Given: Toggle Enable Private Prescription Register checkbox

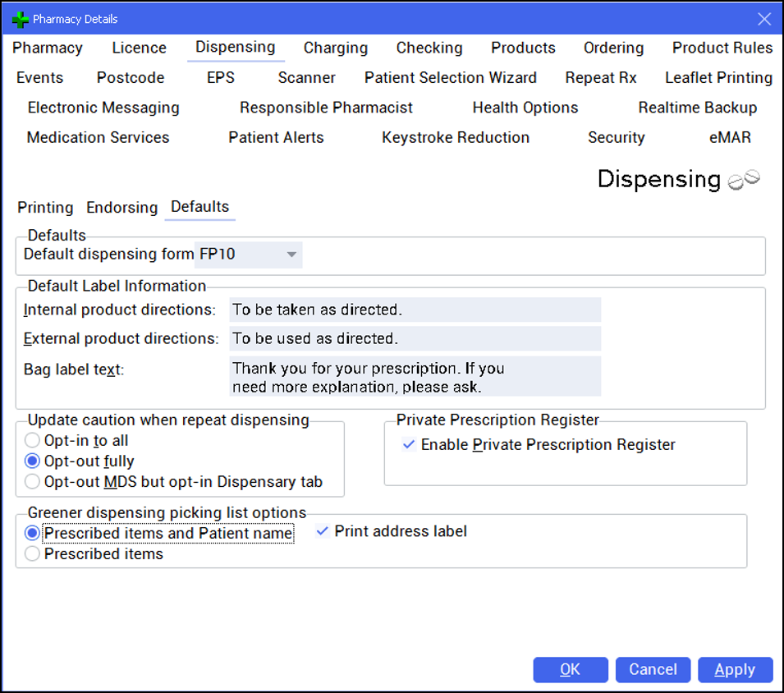Looking at the screenshot, I should 409,445.
